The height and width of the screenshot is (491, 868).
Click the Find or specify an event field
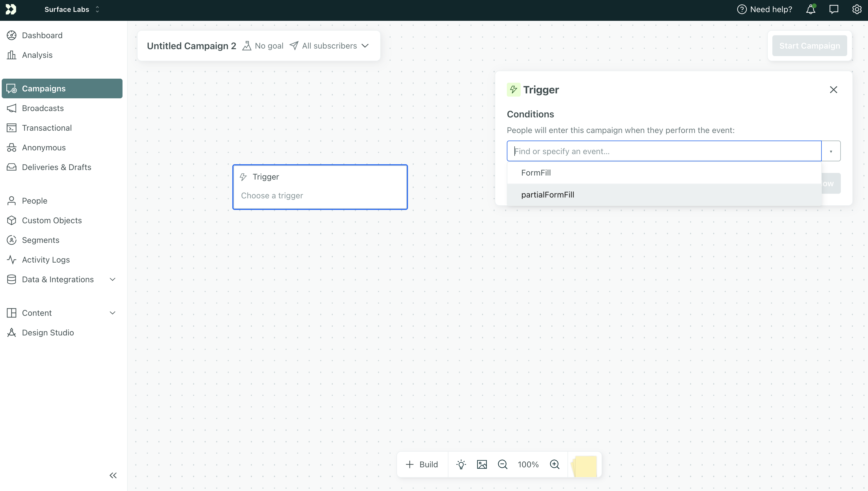tap(664, 151)
